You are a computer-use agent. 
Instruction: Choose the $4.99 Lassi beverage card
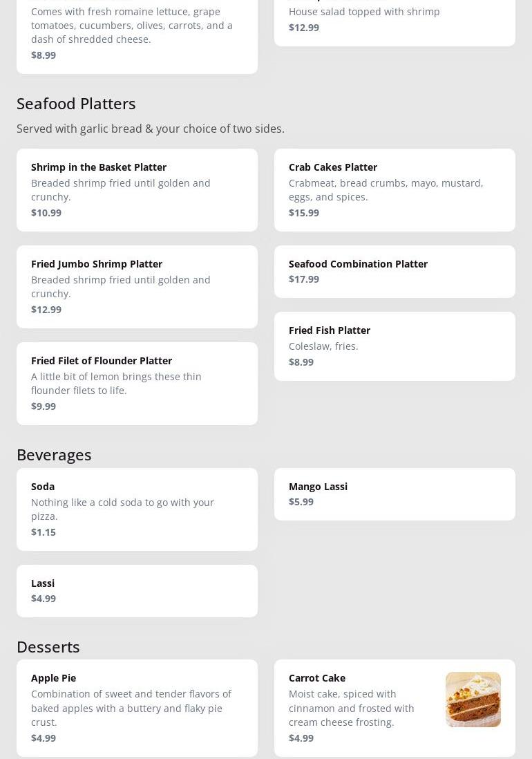click(x=137, y=590)
